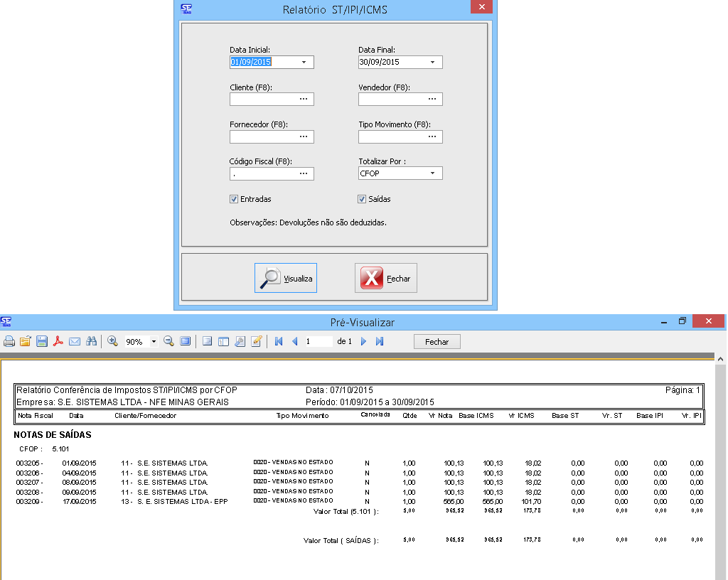
Task: Export the report to PDF
Action: pos(58,342)
